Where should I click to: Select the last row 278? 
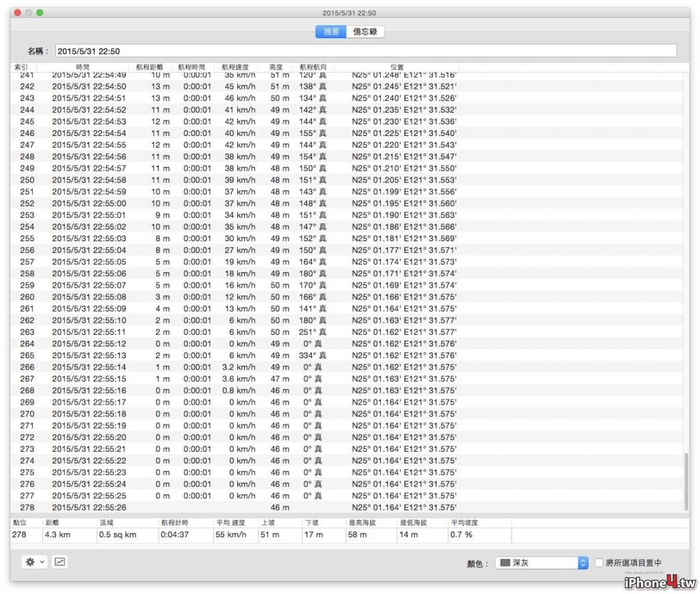click(347, 507)
